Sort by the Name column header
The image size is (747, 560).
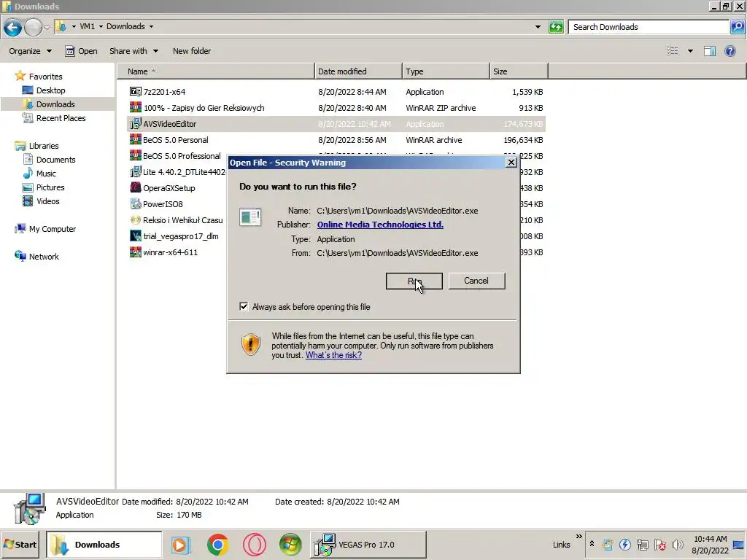click(x=216, y=71)
